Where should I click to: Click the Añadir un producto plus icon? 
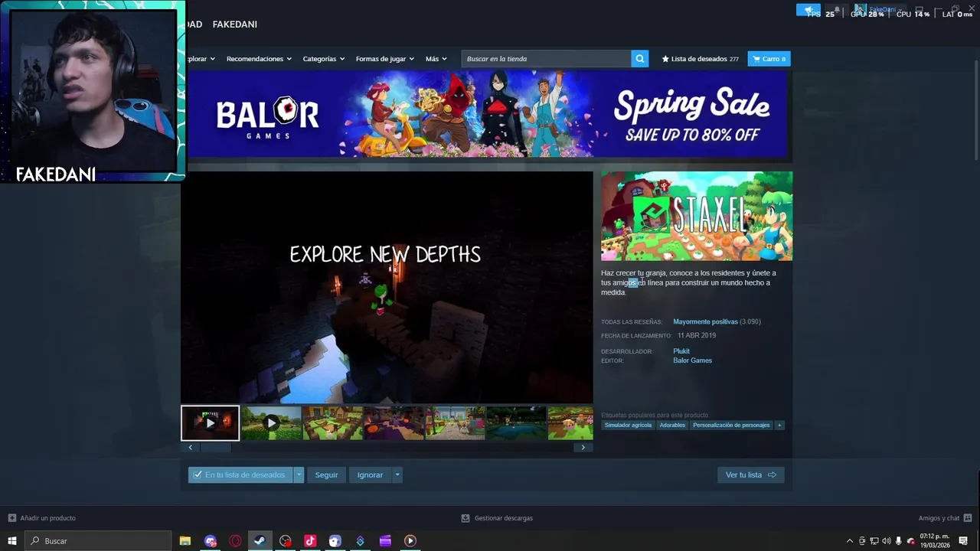point(11,518)
